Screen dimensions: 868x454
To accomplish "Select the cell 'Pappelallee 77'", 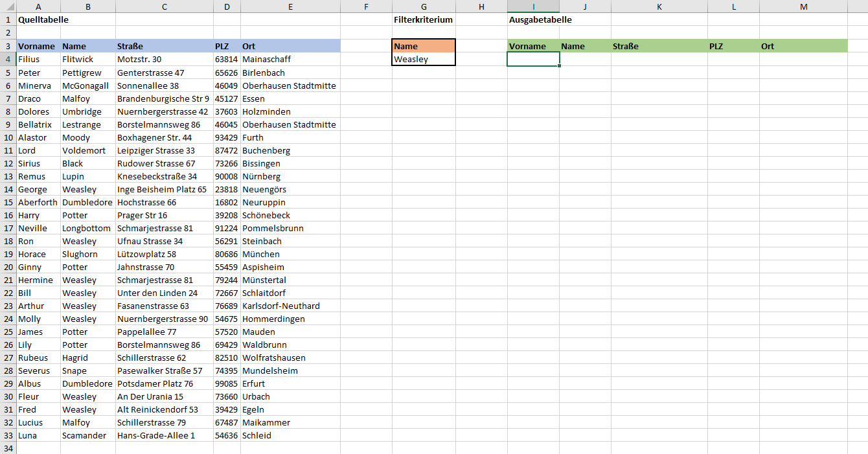I will pos(165,332).
